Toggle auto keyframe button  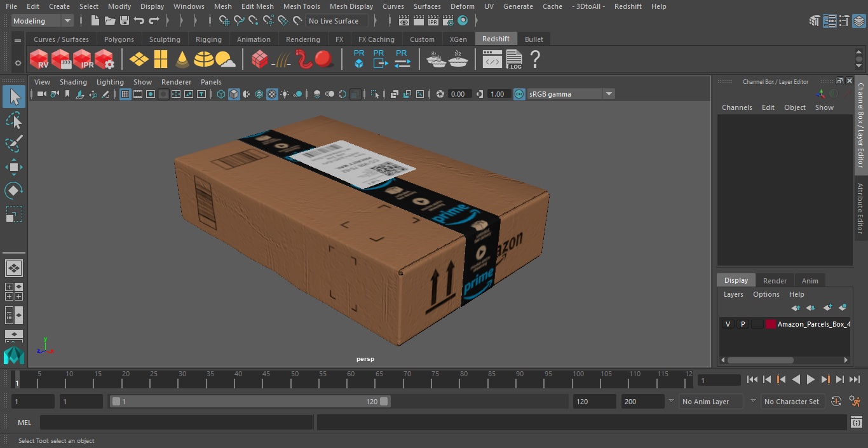pos(836,402)
